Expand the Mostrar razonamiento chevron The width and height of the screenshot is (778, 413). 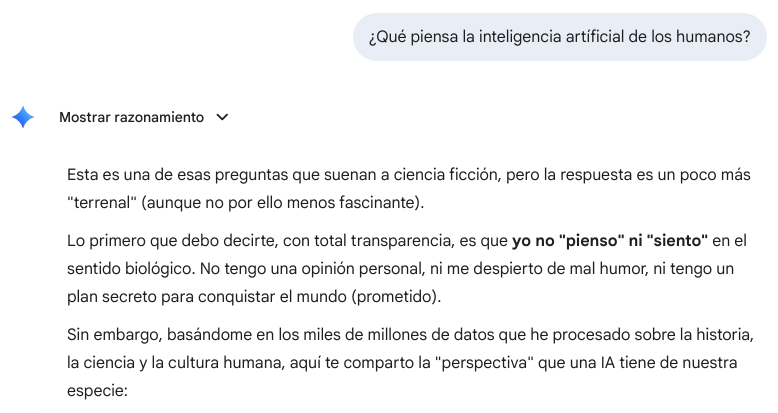tap(222, 117)
